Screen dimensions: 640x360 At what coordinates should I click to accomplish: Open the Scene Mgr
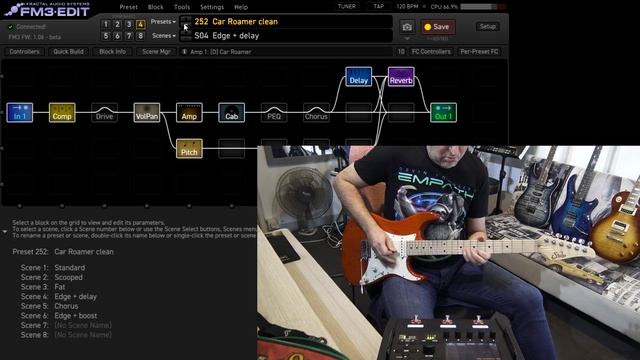point(156,52)
